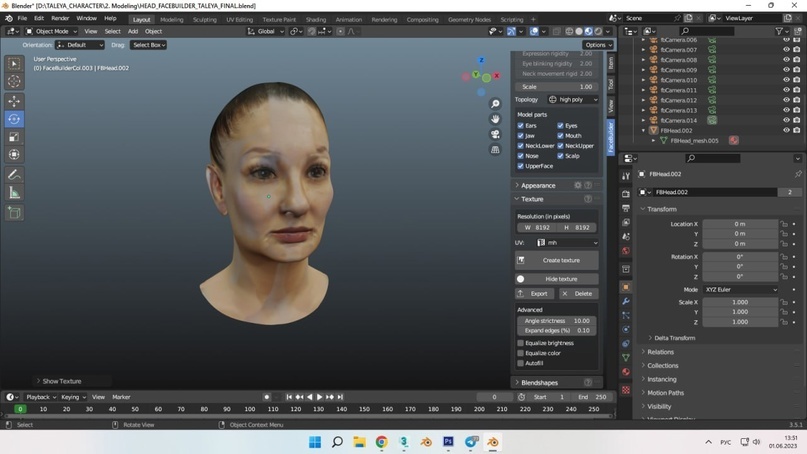Enable Equalize color checkbox

pos(520,353)
